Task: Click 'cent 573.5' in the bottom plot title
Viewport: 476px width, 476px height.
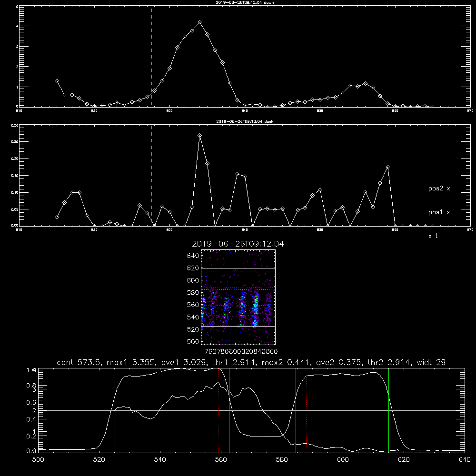Action: [80, 362]
